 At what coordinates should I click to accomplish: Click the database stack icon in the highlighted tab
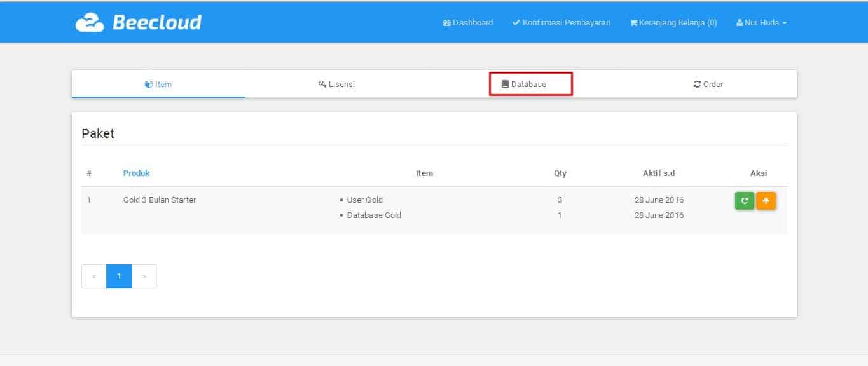[x=504, y=83]
